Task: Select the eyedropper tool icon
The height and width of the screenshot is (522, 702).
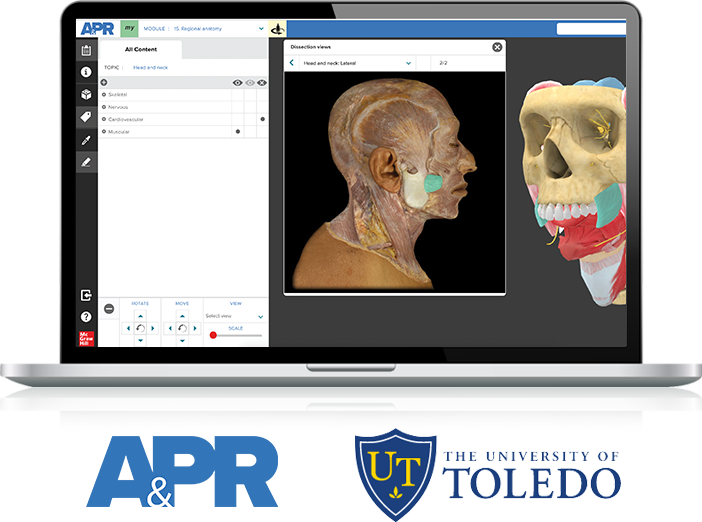Action: pyautogui.click(x=86, y=140)
